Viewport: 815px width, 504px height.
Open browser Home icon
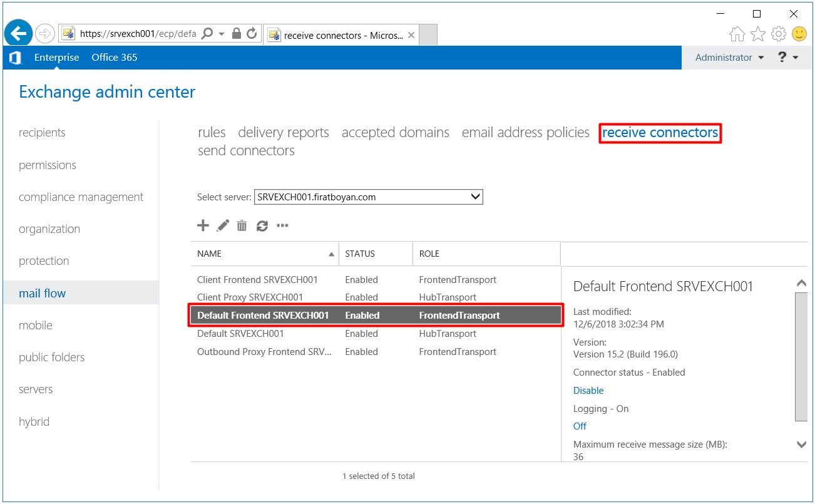(737, 34)
